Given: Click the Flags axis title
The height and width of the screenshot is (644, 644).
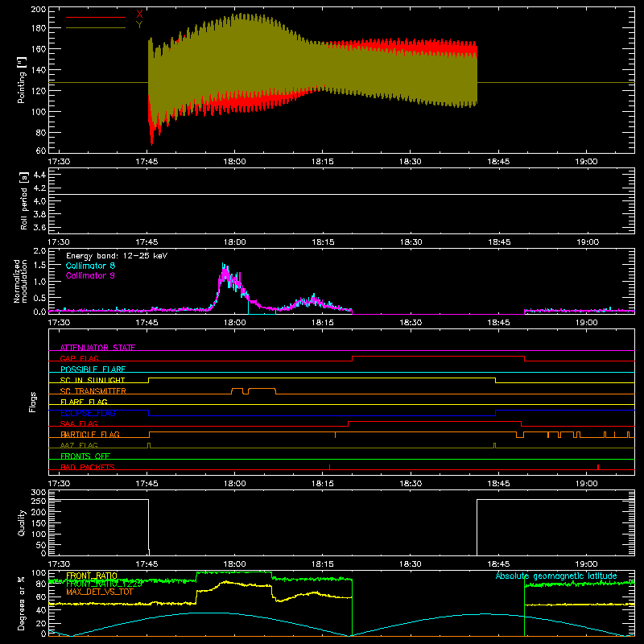Looking at the screenshot, I should [x=32, y=402].
